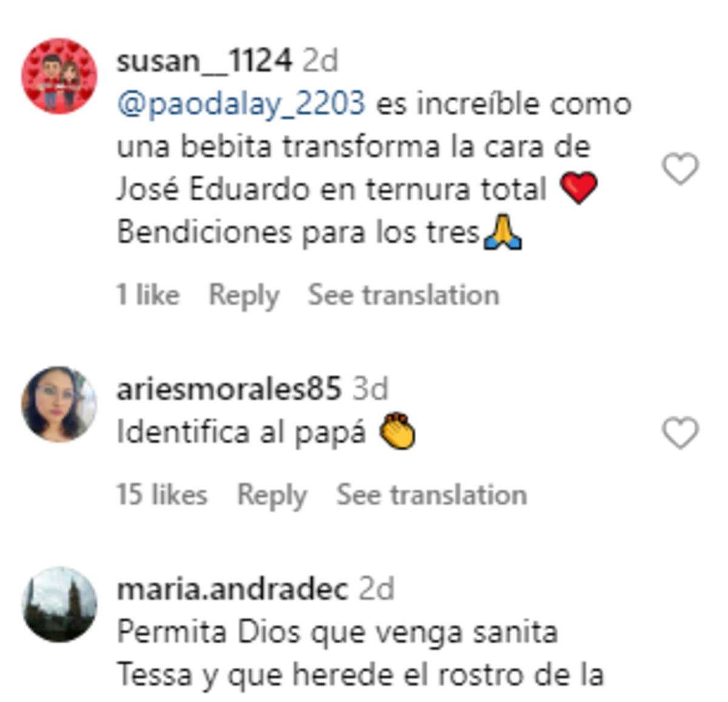Open maria.andradec's profile avatar
This screenshot has width=728, height=702.
[59, 604]
